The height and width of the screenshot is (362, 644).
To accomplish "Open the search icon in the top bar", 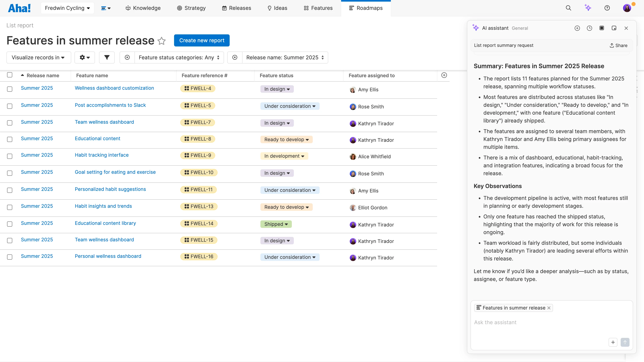I will 568,8.
